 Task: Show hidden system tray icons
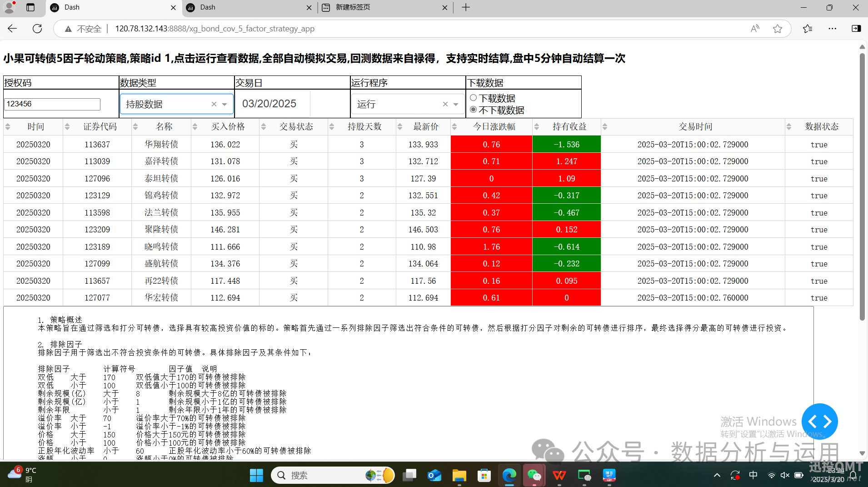point(717,475)
